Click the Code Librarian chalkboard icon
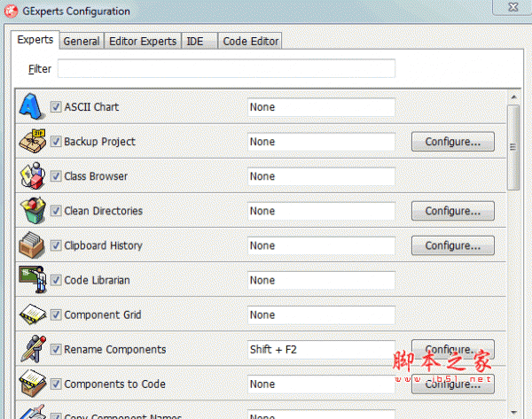 pos(33,280)
